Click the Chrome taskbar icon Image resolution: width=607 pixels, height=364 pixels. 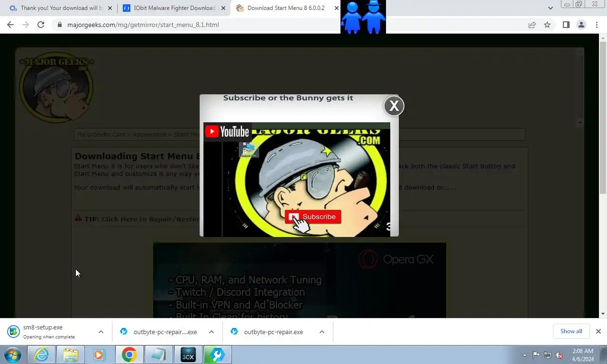coord(129,355)
